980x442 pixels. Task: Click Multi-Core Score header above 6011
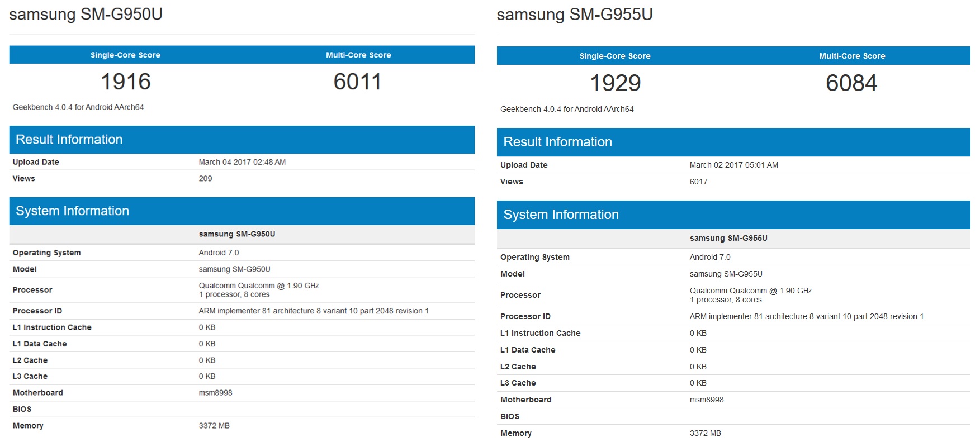[x=358, y=55]
